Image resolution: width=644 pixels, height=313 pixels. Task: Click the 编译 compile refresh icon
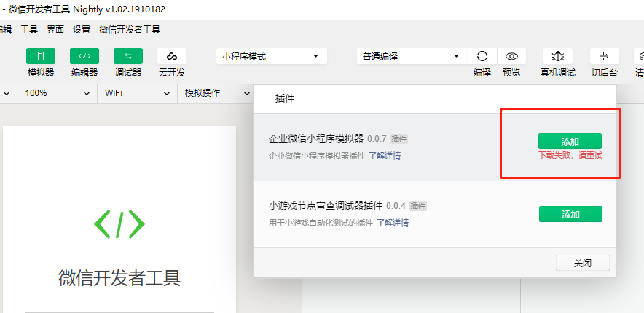tap(482, 56)
